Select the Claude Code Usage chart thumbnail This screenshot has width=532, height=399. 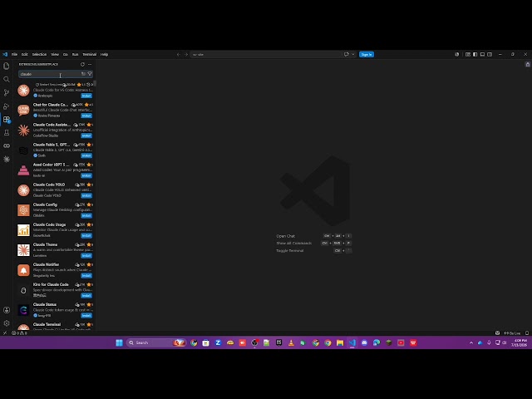[23, 230]
